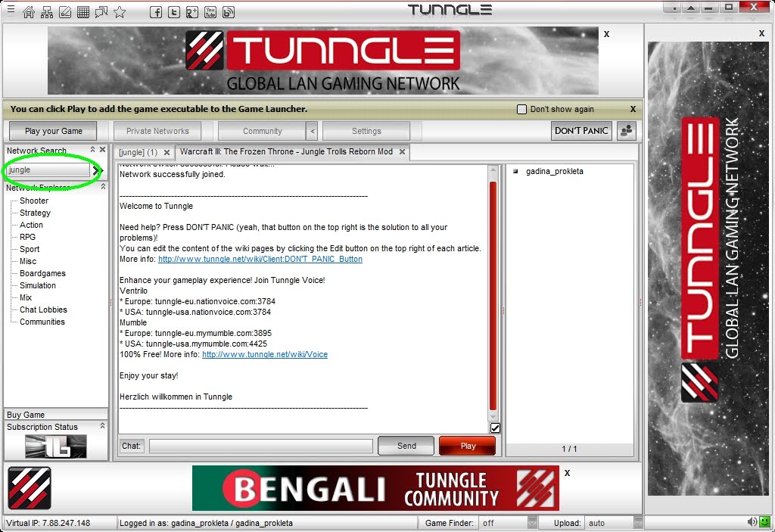Expand the Shooter category

34,201
